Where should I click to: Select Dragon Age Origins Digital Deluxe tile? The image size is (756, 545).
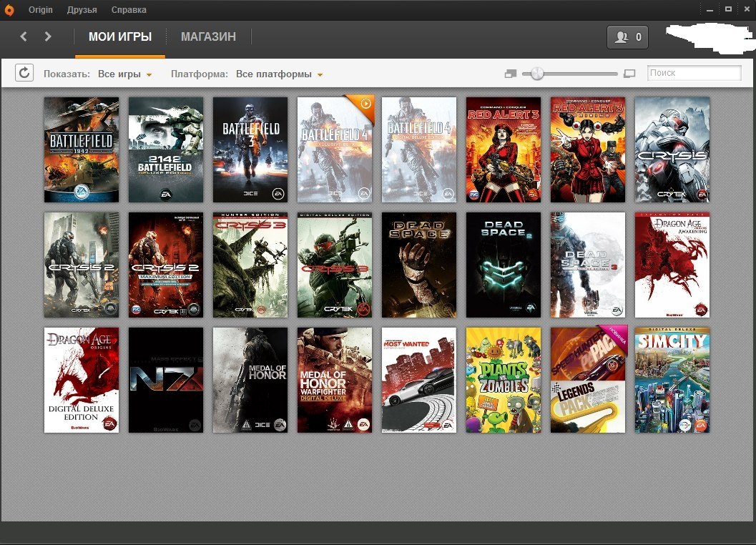(x=82, y=380)
